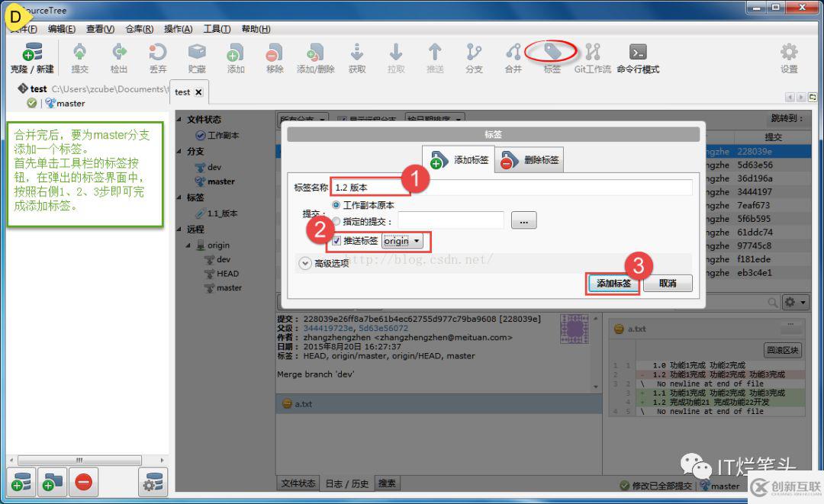Viewport: 824px width, 504px height.
Task: Click add repository icon at bottom left
Action: tap(21, 482)
